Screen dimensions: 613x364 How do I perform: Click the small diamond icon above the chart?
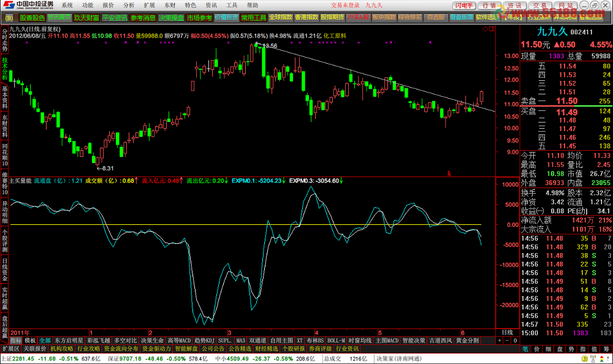pyautogui.click(x=485, y=29)
